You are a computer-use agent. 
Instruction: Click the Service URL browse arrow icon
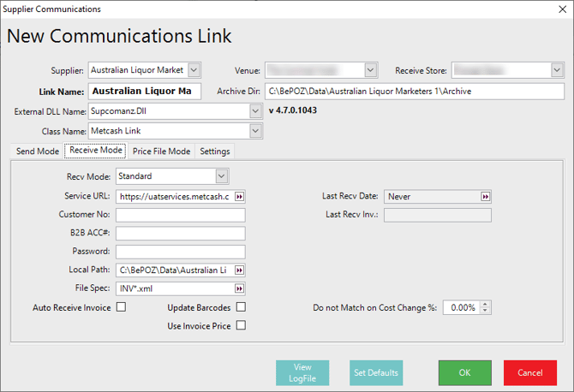click(239, 196)
